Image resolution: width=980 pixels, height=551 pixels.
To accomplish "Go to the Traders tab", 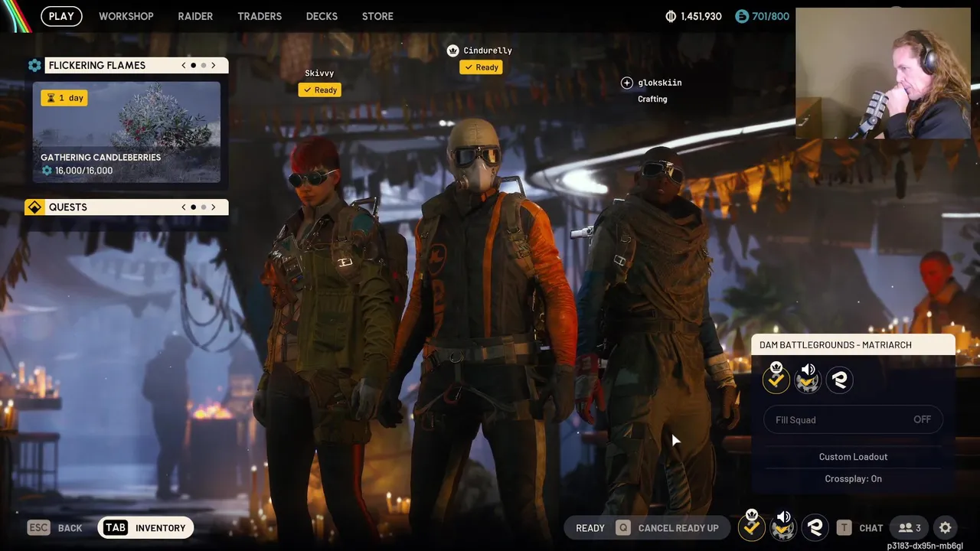I will click(x=260, y=16).
